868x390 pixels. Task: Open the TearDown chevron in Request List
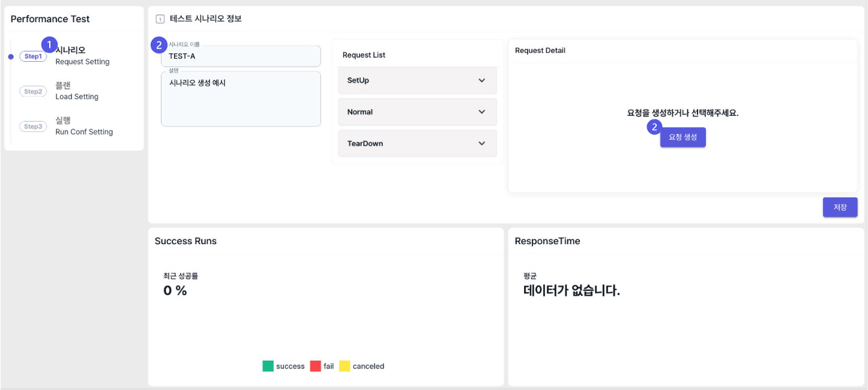click(x=481, y=143)
